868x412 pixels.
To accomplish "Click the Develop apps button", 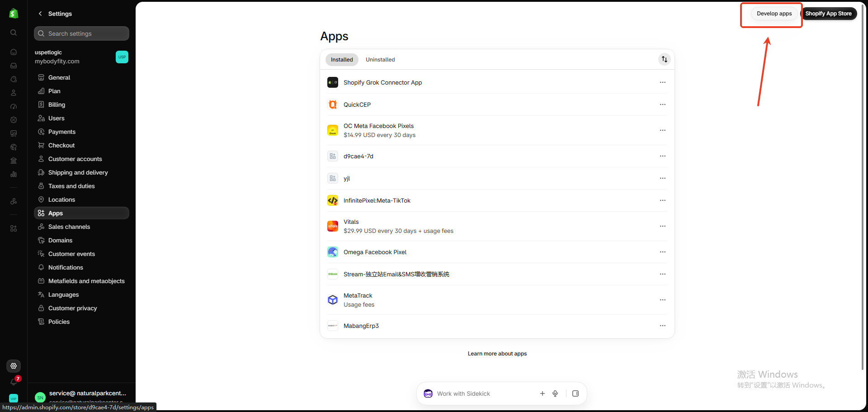I will (774, 14).
